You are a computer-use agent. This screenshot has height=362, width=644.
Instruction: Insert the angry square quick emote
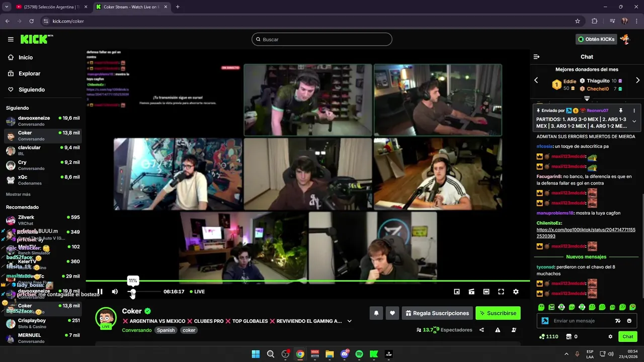pyautogui.click(x=551, y=307)
